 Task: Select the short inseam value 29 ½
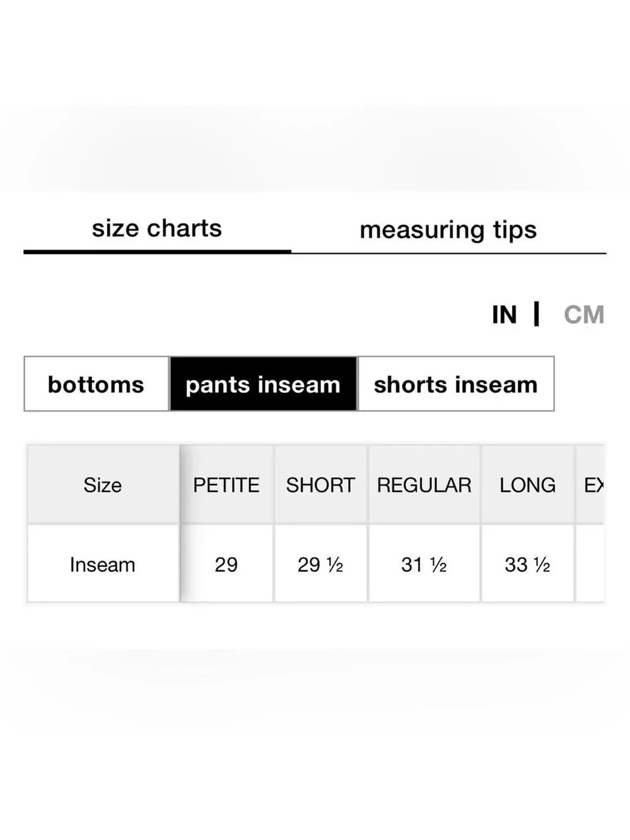pyautogui.click(x=320, y=564)
